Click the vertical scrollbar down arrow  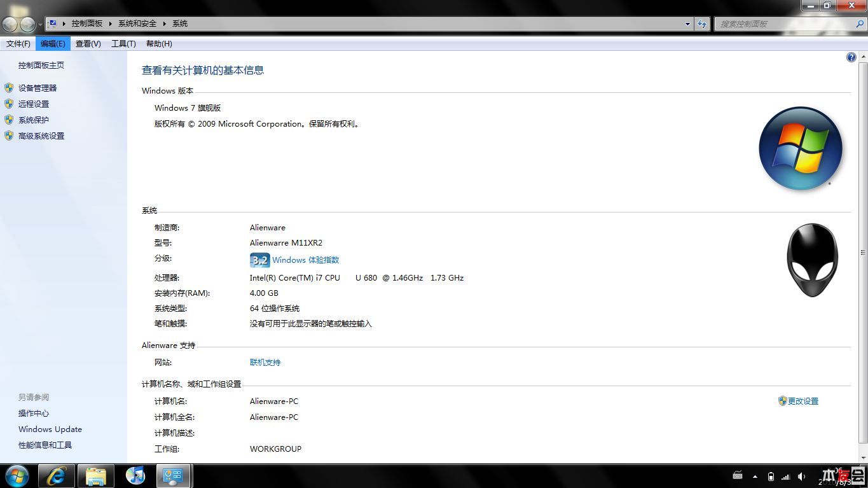point(863,457)
